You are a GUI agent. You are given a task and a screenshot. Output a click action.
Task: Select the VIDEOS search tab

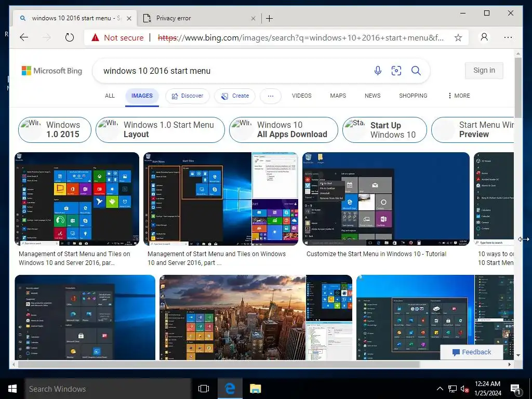(302, 96)
